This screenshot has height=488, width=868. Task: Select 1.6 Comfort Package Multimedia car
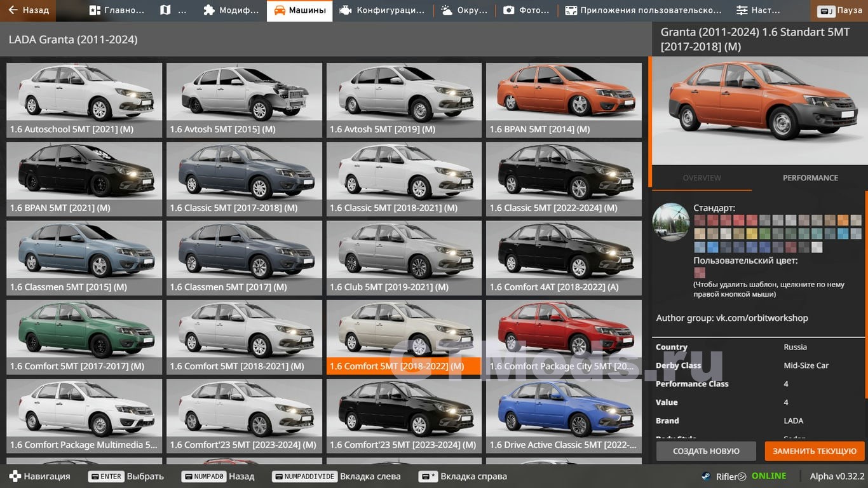[x=84, y=416]
